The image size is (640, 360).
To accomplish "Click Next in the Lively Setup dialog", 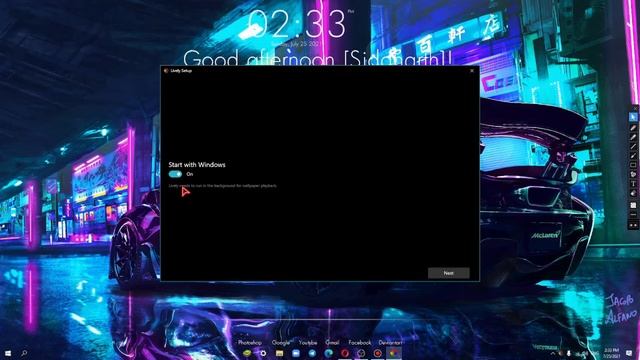I will tap(449, 273).
